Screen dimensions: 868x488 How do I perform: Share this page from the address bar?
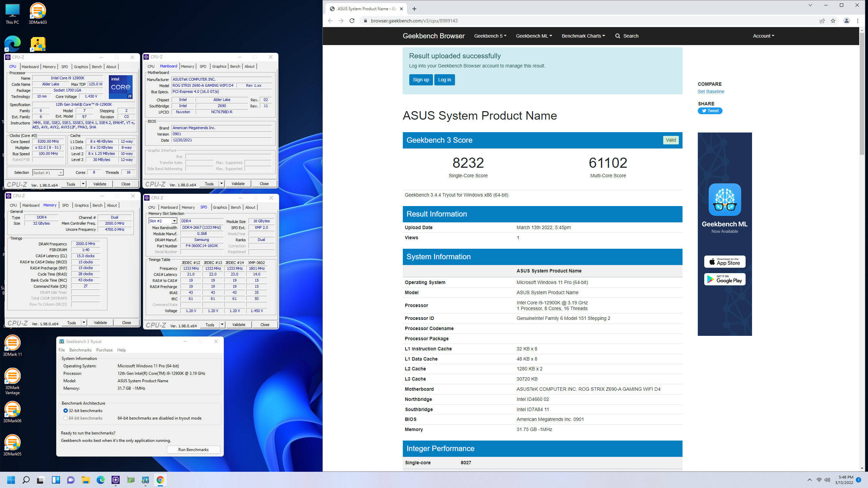tap(822, 21)
